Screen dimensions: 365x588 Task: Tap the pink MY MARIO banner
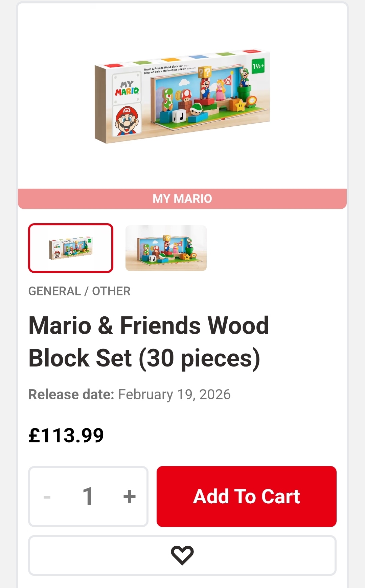tap(182, 199)
